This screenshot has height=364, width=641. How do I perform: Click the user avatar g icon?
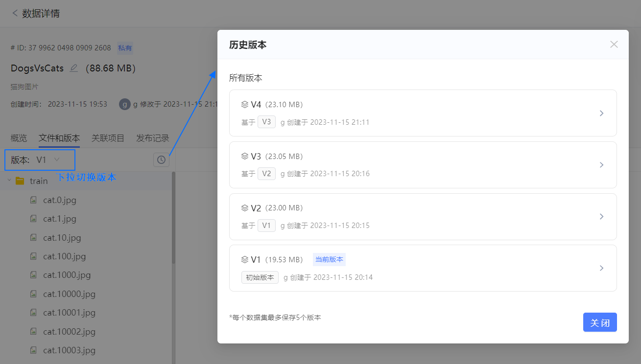tap(125, 104)
